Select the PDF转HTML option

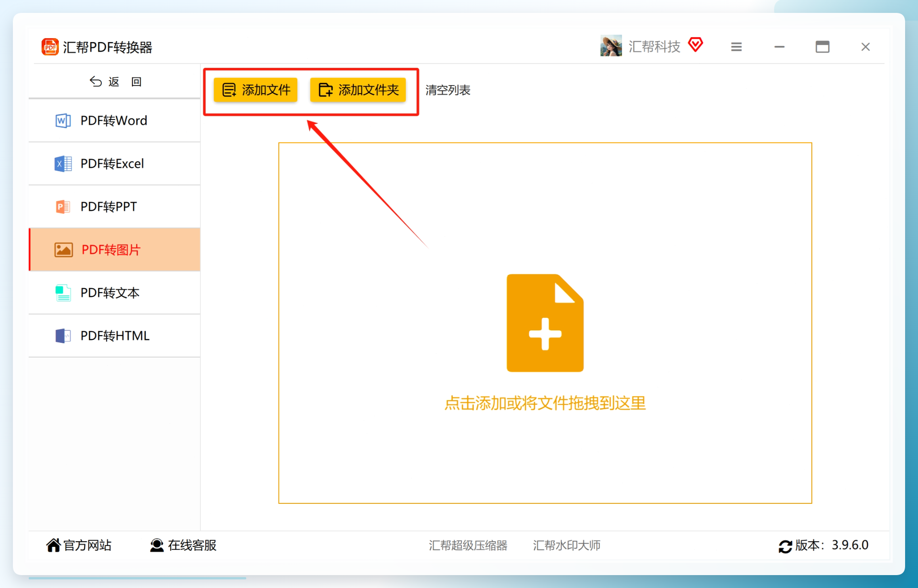(x=114, y=336)
